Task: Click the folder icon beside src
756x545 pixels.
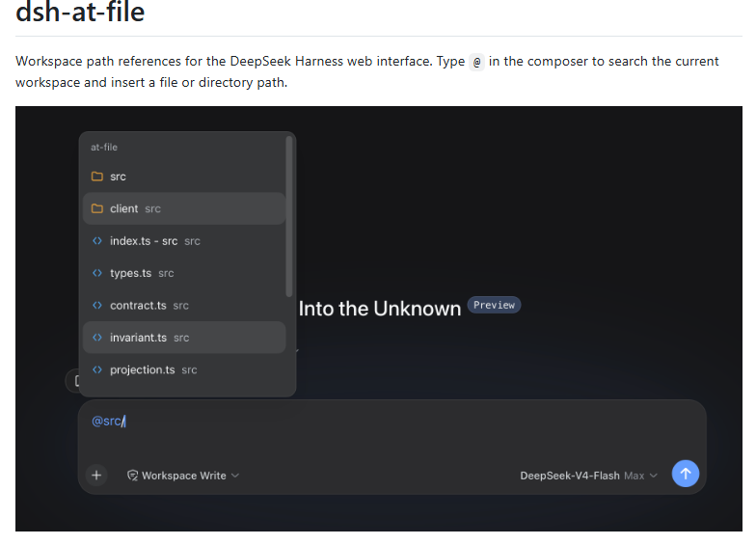Action: tap(97, 177)
